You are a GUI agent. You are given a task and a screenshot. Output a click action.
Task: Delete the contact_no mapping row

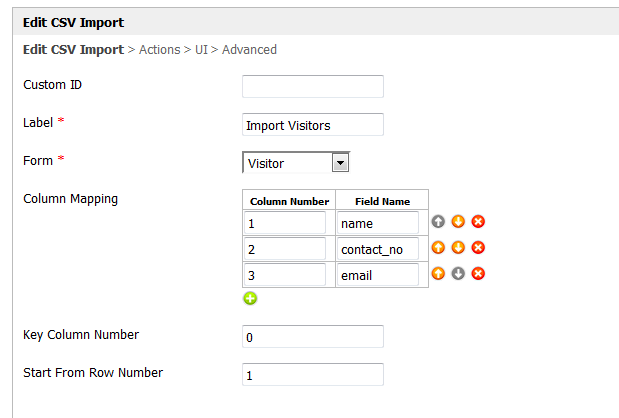(x=478, y=248)
